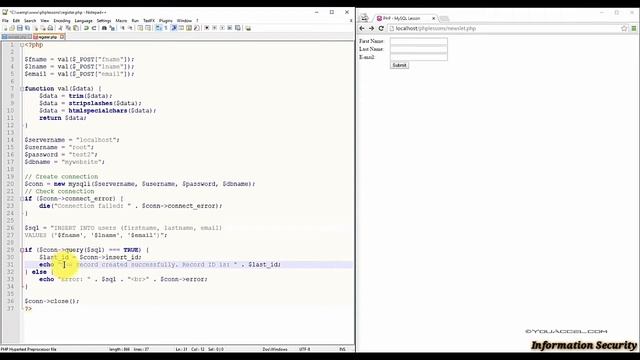Screen dimensions: 640x360
Task: Collapse the function val fold at line 7
Action: point(22,89)
